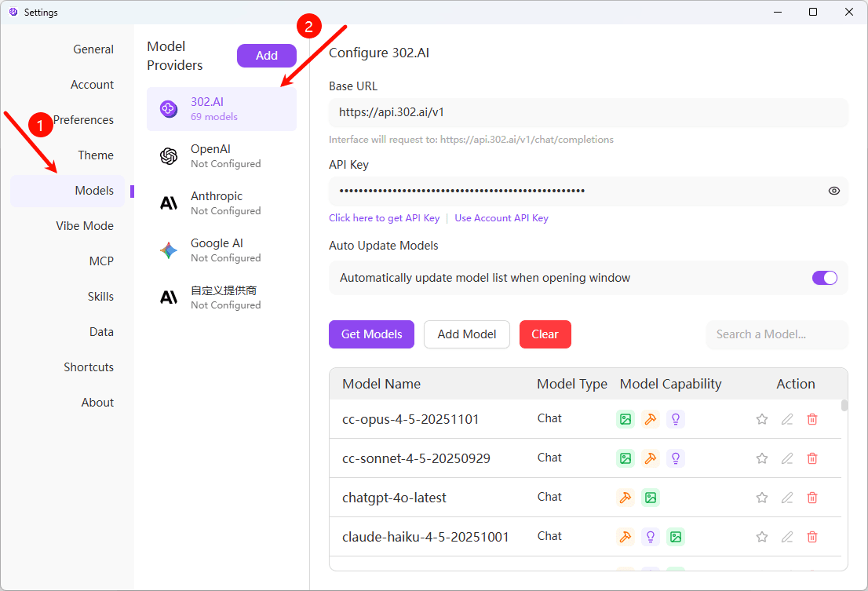Favorite the claude-haiku-4-5-20251001 model
Image resolution: width=868 pixels, height=591 pixels.
click(x=761, y=537)
